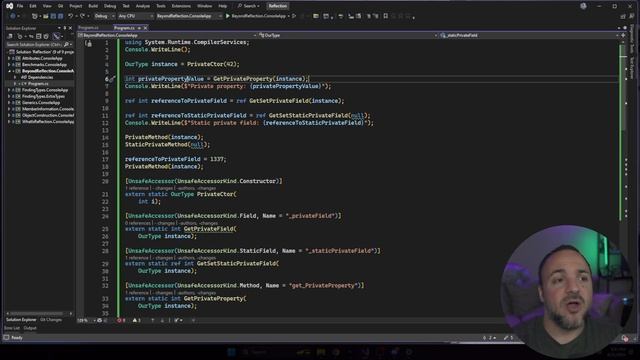Expand the Attributes.ConsoleApp project
Screen dimensions: 640x360
[9, 58]
